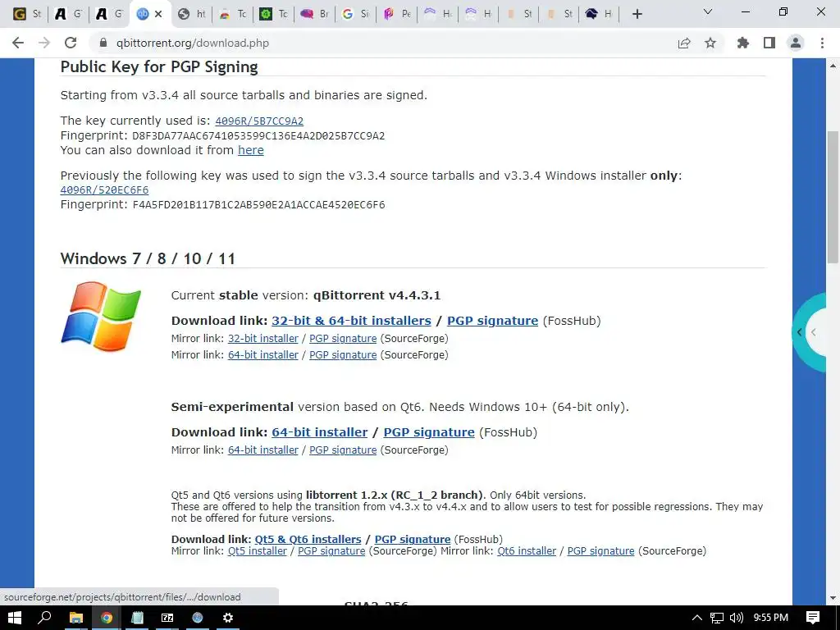The height and width of the screenshot is (630, 840).
Task: Click the network tray icon
Action: tap(716, 618)
